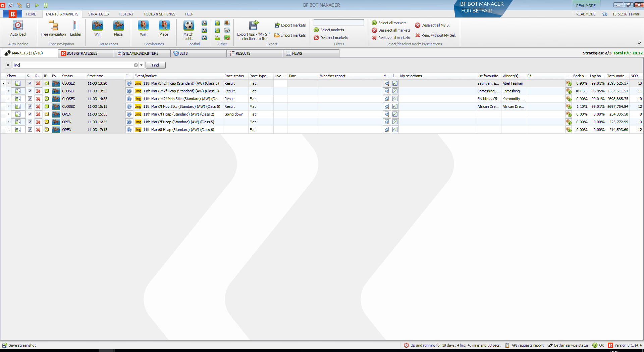644x352 pixels.
Task: Open info icon for 15:55 market
Action: (x=129, y=114)
